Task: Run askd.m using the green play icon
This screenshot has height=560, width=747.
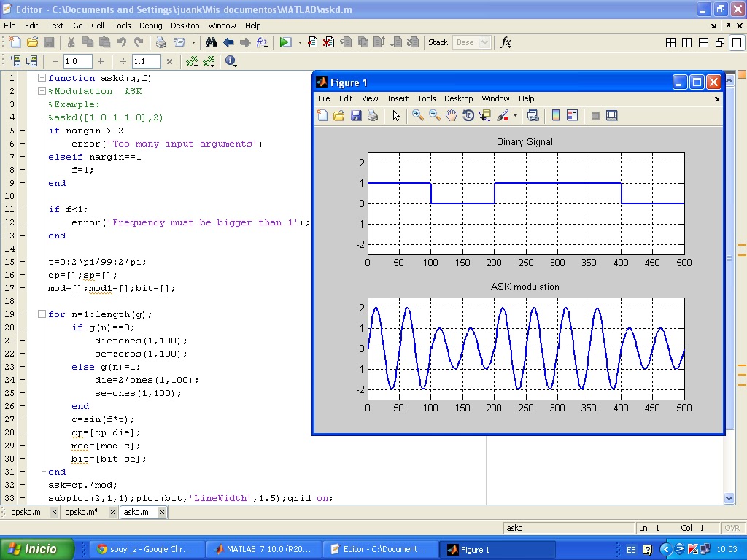Action: coord(285,42)
